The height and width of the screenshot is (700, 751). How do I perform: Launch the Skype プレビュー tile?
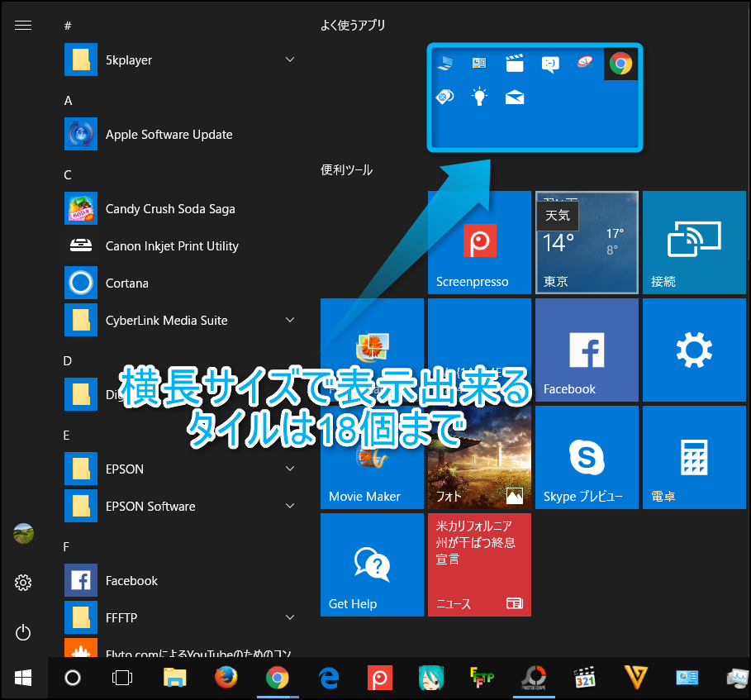coord(587,457)
